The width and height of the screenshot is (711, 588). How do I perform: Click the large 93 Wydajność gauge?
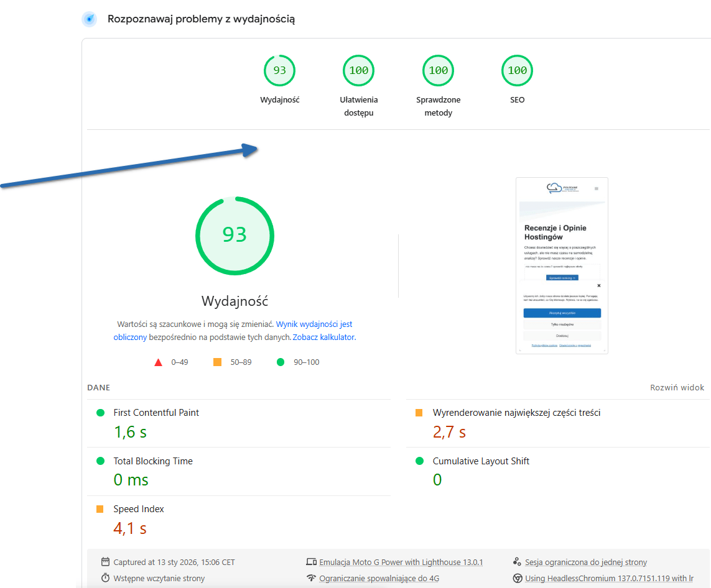pyautogui.click(x=235, y=236)
